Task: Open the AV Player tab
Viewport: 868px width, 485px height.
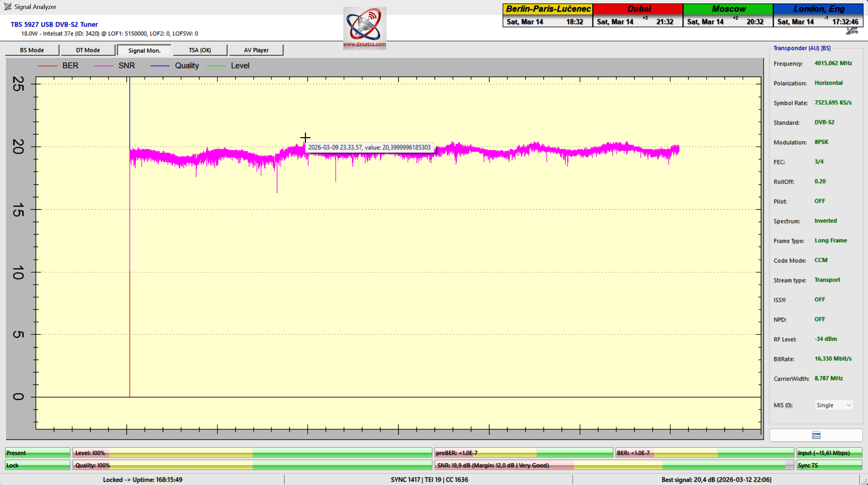Action: coord(256,50)
